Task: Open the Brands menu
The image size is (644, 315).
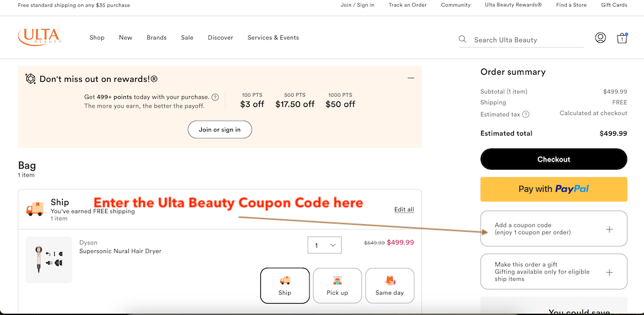Action: click(157, 38)
